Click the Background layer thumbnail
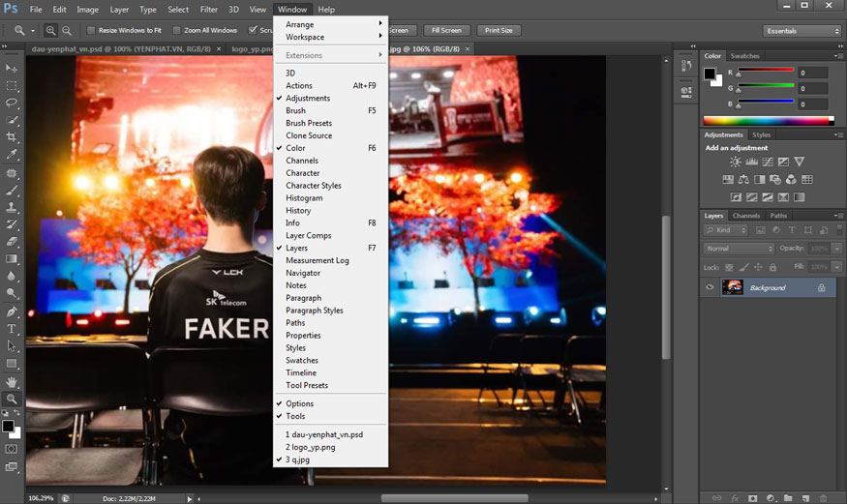This screenshot has width=847, height=504. tap(733, 287)
